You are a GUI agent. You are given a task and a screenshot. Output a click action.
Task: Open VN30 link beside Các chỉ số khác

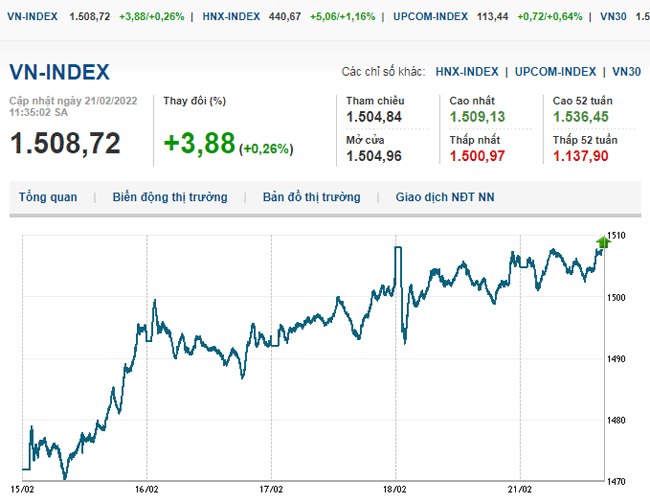pyautogui.click(x=626, y=72)
